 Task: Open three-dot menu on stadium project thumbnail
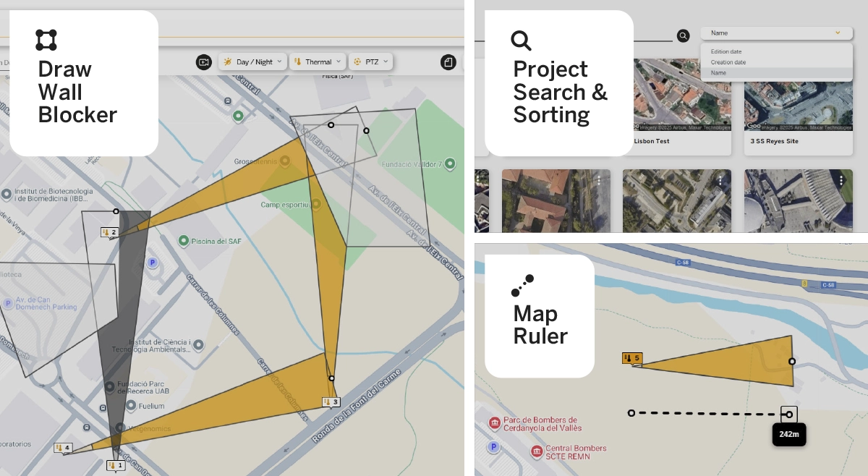click(841, 180)
